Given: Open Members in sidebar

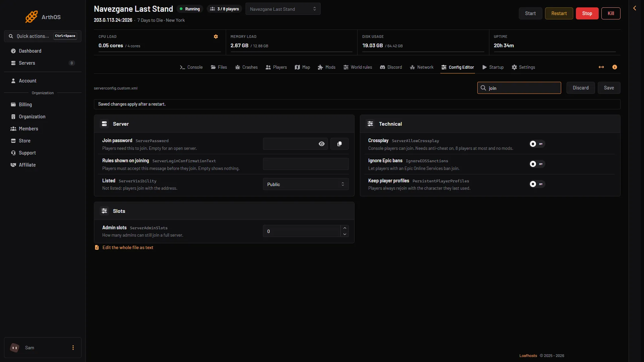Looking at the screenshot, I should [43, 129].
